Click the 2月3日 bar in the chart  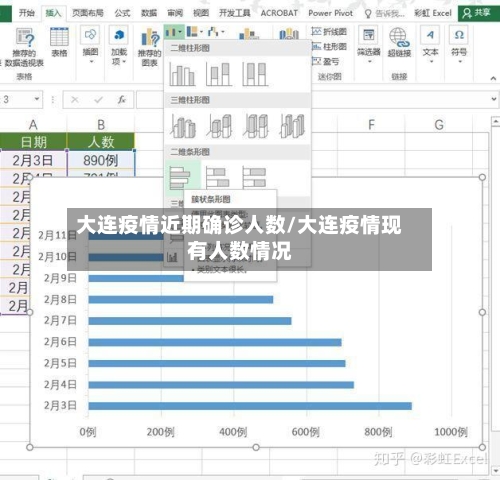click(250, 406)
